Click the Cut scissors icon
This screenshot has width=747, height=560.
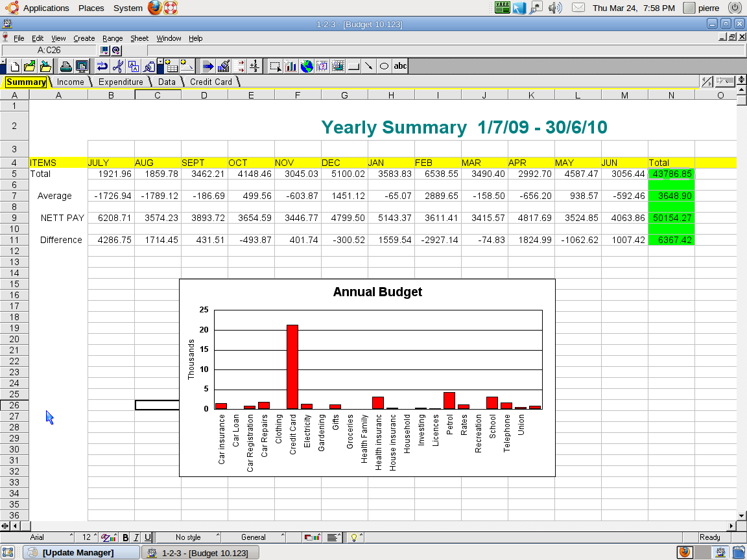pyautogui.click(x=117, y=66)
